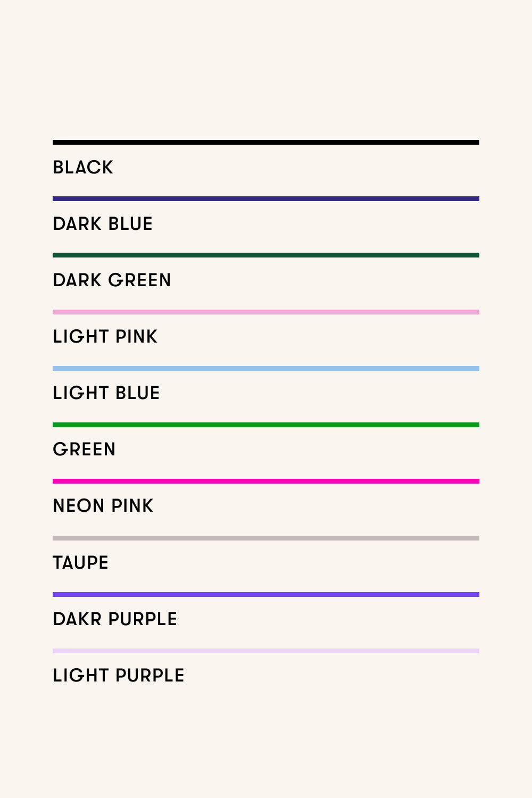
Task: Click the black color line
Action: (266, 143)
